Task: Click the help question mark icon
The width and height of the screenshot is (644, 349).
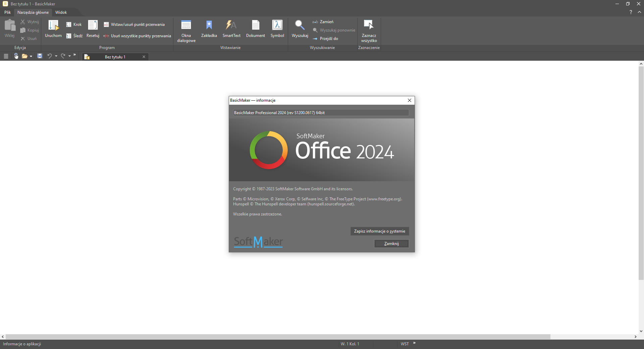Action: tap(631, 12)
